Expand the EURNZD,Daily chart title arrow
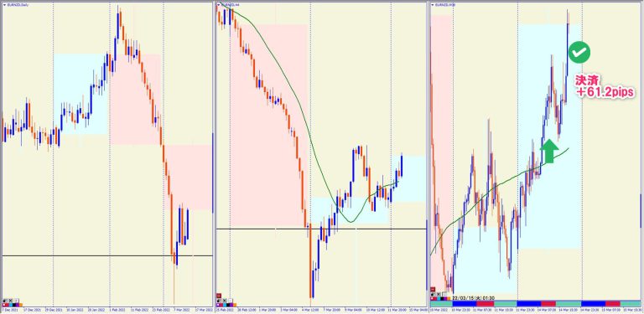644x314 pixels. click(3, 5)
